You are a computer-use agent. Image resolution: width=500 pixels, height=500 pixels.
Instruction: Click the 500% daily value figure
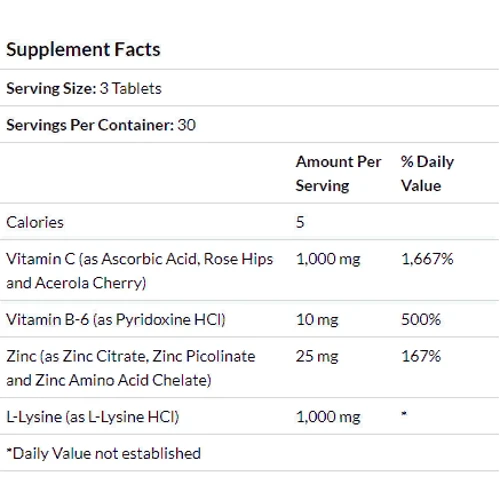click(x=421, y=320)
